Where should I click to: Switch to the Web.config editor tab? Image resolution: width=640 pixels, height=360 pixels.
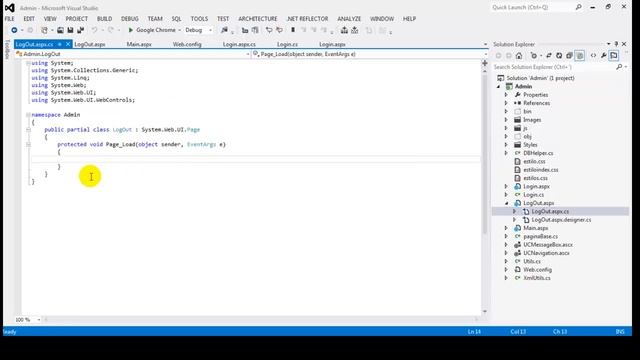click(x=187, y=44)
